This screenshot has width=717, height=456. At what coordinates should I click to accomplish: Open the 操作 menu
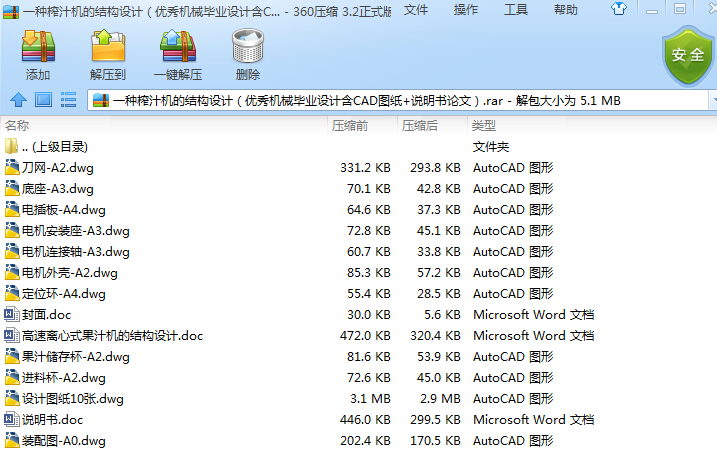point(466,10)
